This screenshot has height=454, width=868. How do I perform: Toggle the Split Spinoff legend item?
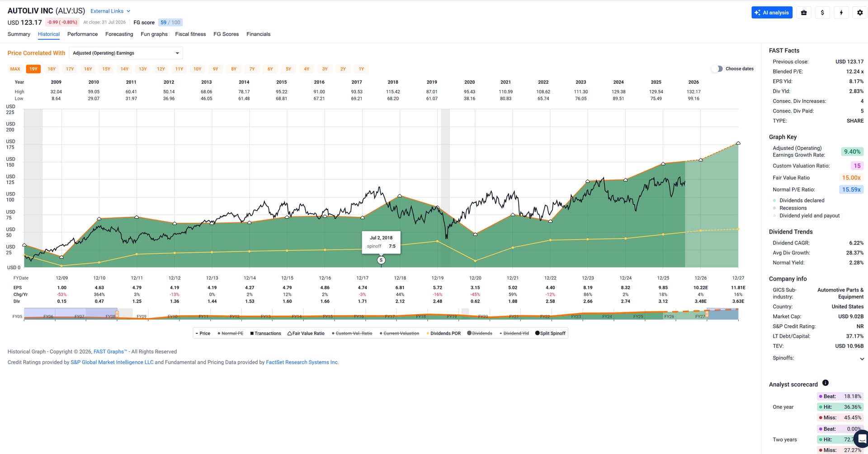pyautogui.click(x=550, y=333)
